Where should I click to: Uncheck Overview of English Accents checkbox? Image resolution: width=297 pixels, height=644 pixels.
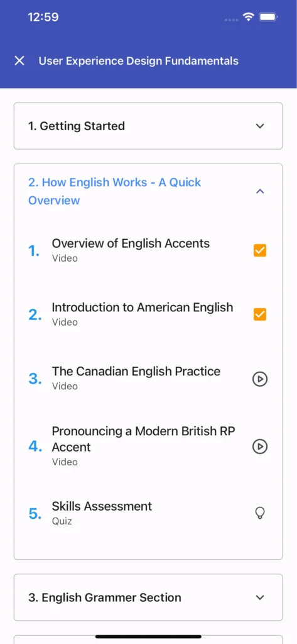coord(260,250)
